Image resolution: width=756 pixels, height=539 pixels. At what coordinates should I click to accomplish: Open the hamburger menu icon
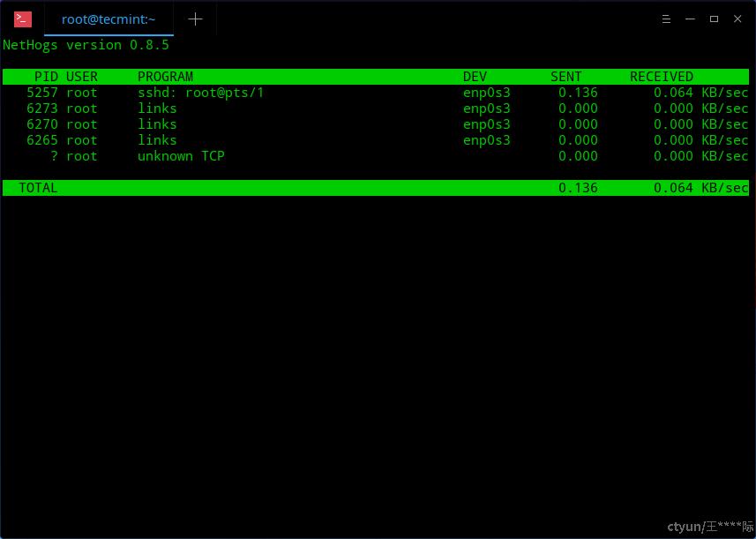pyautogui.click(x=666, y=19)
